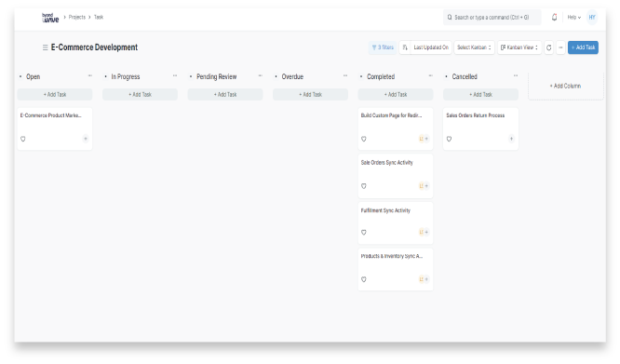620x364 pixels.
Task: Expand the Help menu
Action: pos(573,18)
